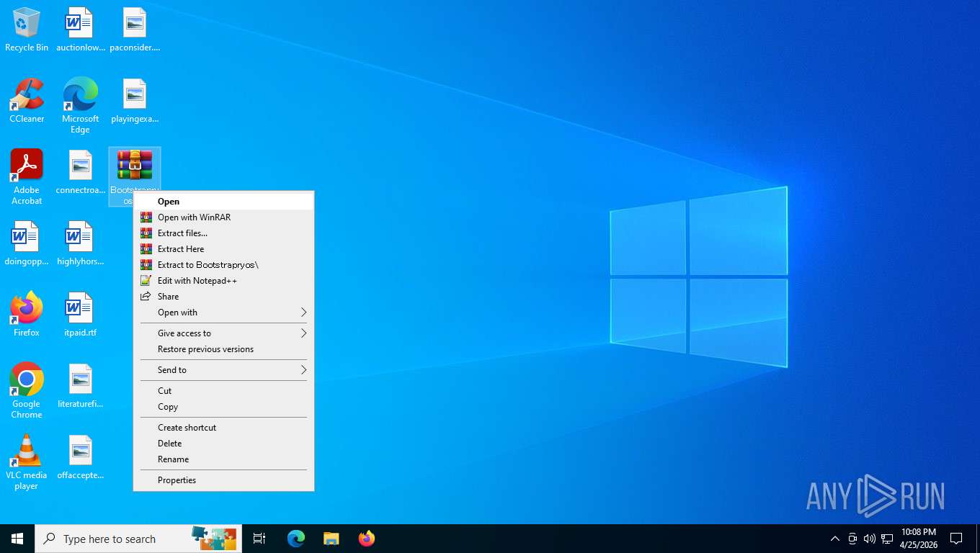The height and width of the screenshot is (553, 980).
Task: Launch CCleaner from the desktop
Action: pos(27,101)
